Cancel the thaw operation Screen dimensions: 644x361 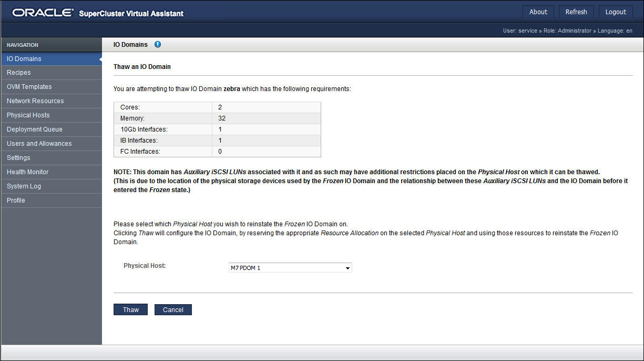pyautogui.click(x=173, y=309)
